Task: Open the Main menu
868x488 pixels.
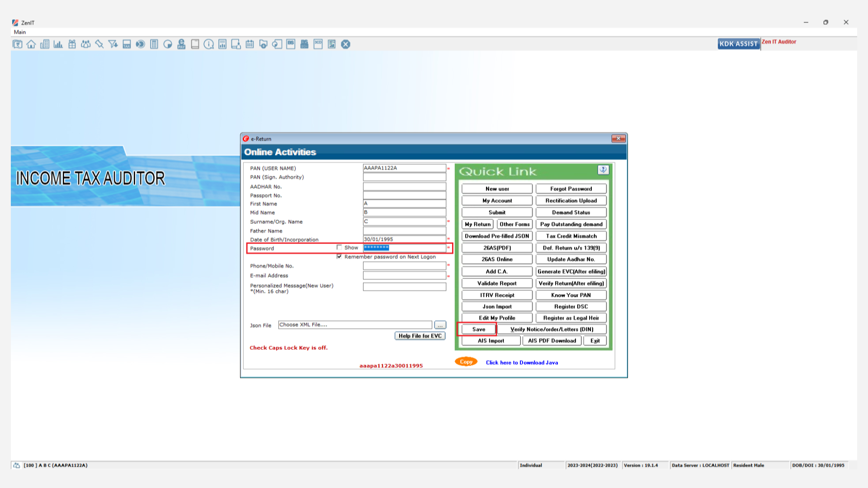Action: click(20, 32)
